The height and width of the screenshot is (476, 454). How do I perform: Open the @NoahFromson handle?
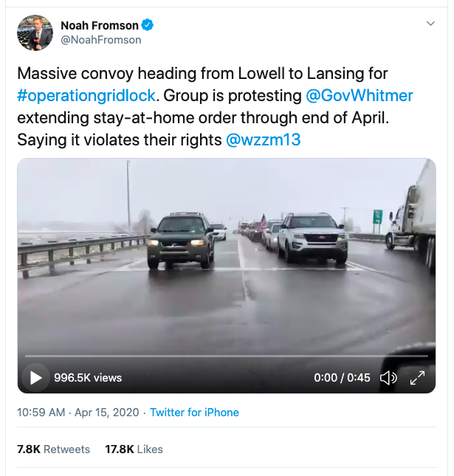coord(100,40)
